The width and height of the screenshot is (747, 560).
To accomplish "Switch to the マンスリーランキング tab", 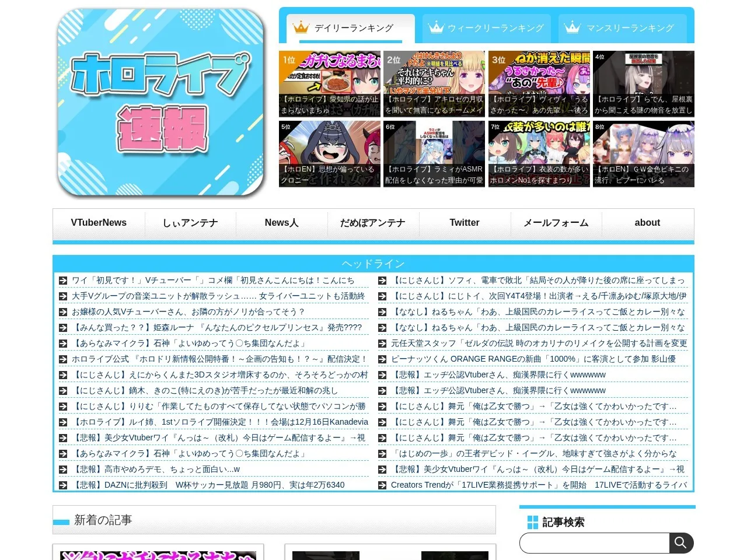I will [623, 28].
